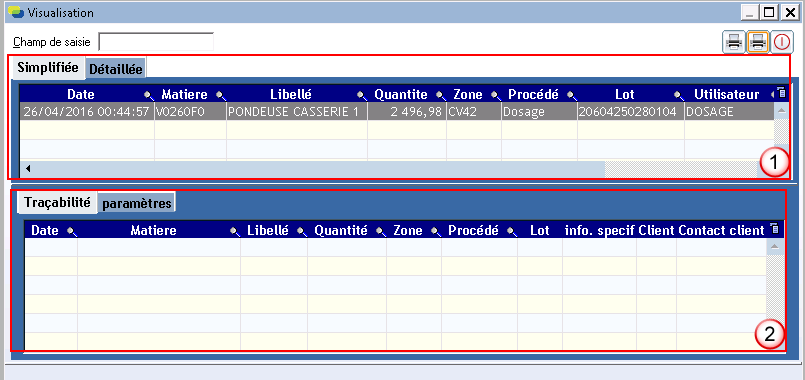Click the magnifier icon in Traçabilité Libellé header

(302, 231)
